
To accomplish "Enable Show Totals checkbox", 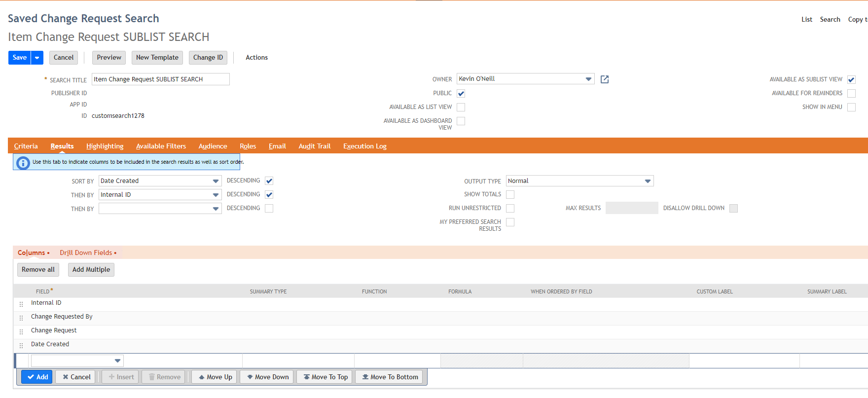I will 510,195.
